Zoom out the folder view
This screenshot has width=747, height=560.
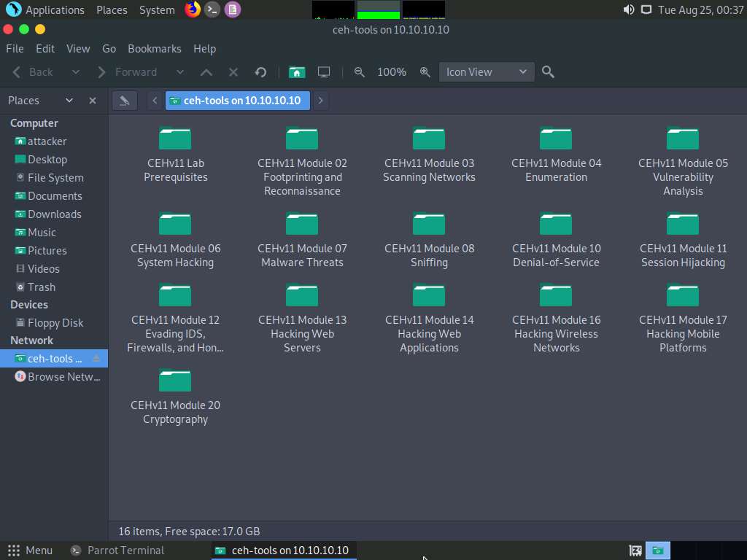[x=360, y=72]
